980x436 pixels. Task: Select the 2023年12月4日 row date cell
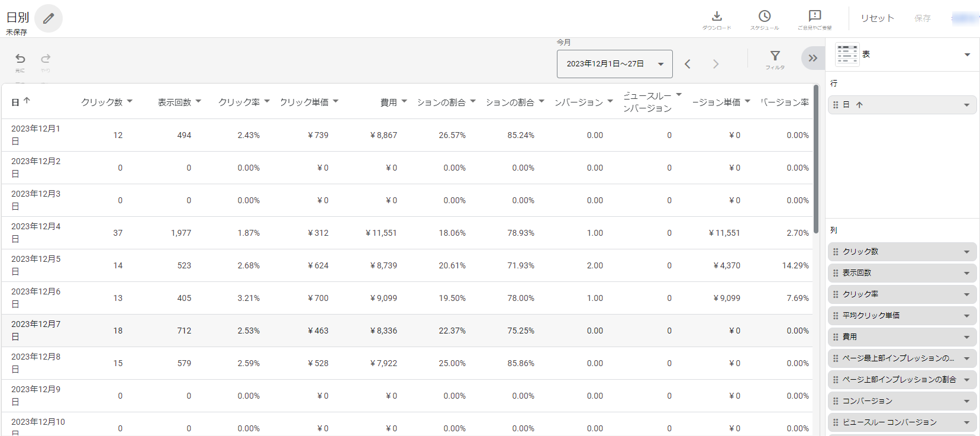pyautogui.click(x=36, y=233)
